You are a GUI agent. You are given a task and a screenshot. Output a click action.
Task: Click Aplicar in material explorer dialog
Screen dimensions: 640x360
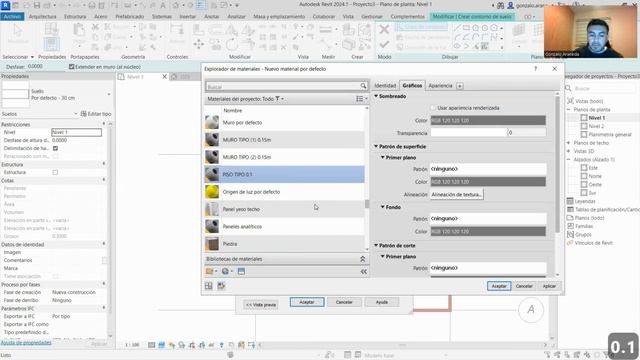tap(549, 286)
